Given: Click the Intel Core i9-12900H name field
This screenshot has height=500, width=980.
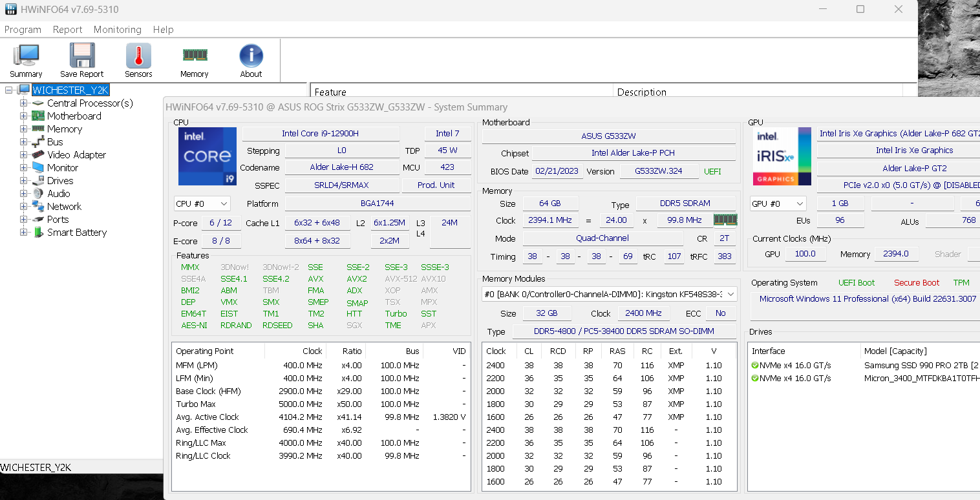Looking at the screenshot, I should [321, 134].
